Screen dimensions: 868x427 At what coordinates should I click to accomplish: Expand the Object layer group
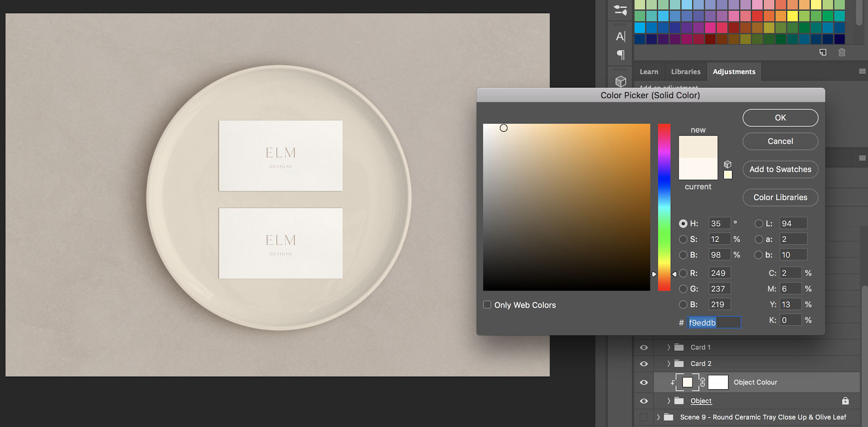[x=668, y=401]
